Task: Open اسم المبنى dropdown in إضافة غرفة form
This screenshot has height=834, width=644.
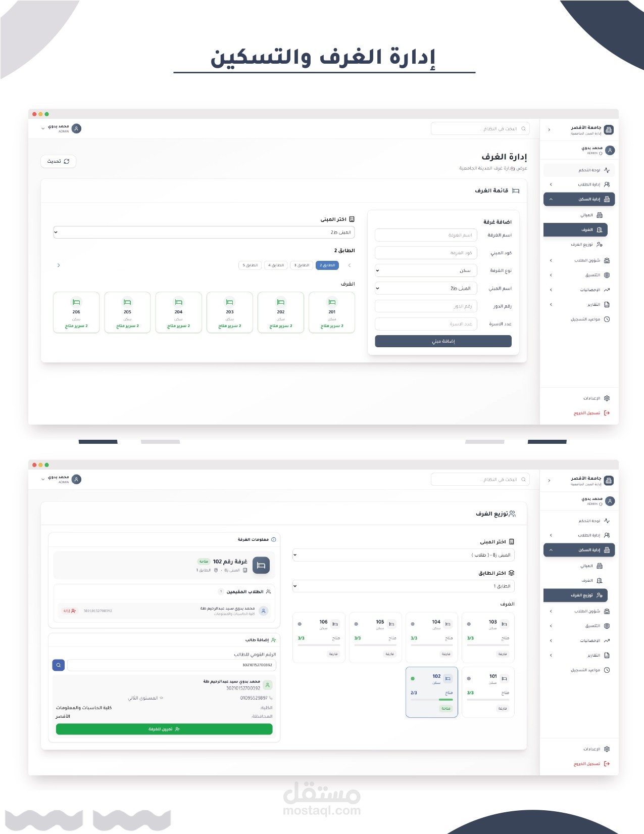Action: tap(426, 288)
